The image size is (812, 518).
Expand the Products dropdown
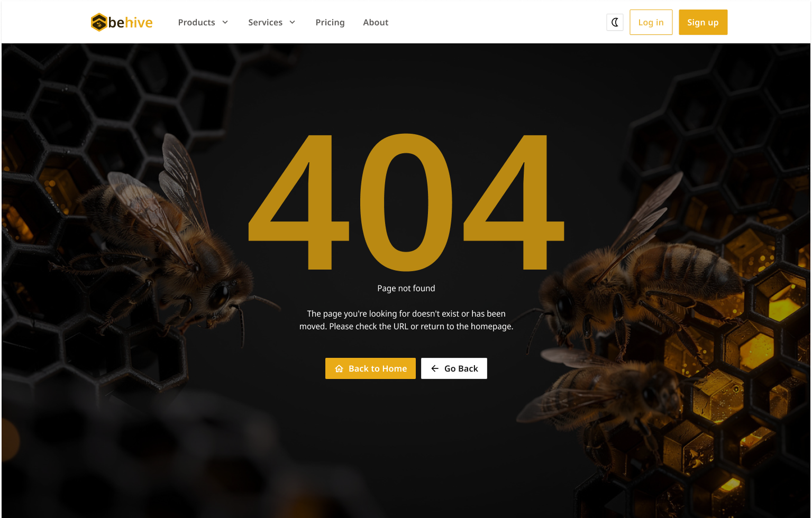(203, 22)
